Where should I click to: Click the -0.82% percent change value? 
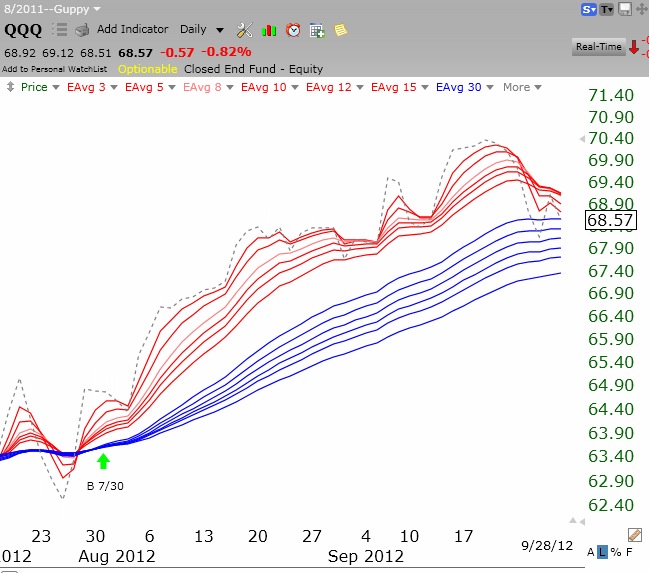click(x=227, y=52)
